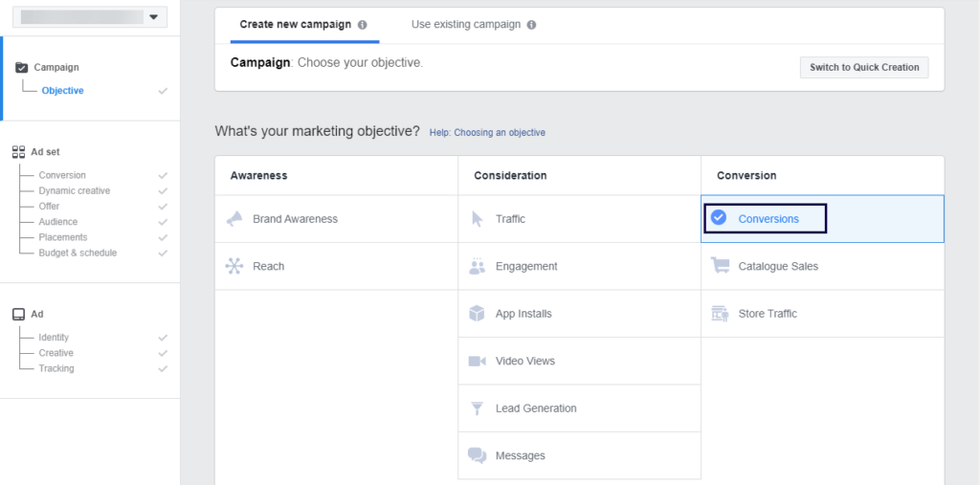
Task: Select the Create new campaign tab
Action: click(x=297, y=25)
